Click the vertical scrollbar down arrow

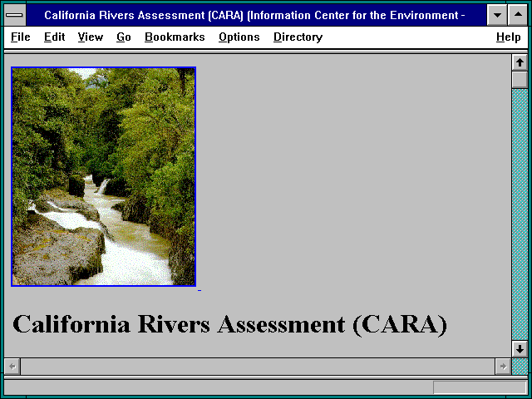[x=520, y=349]
